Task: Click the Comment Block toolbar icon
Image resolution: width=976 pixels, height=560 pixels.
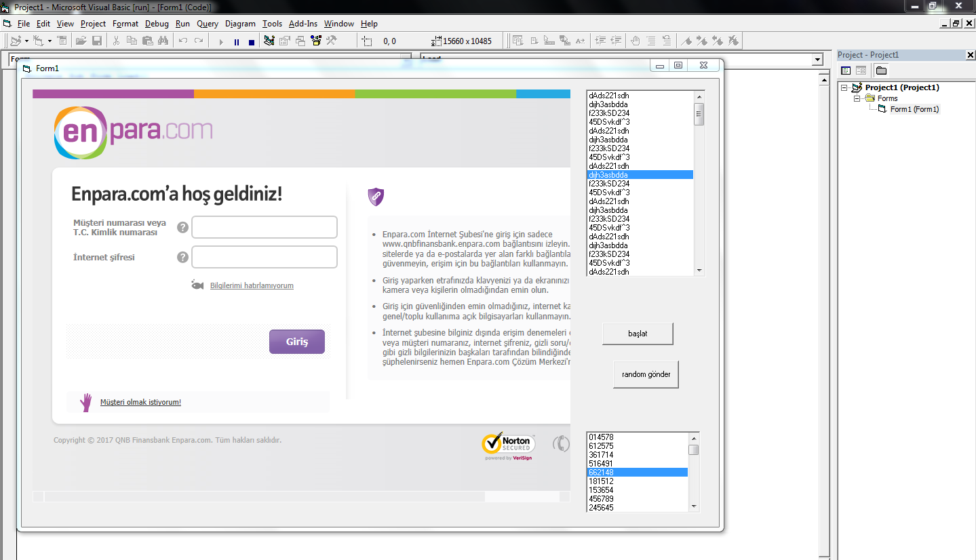Action: (x=651, y=41)
